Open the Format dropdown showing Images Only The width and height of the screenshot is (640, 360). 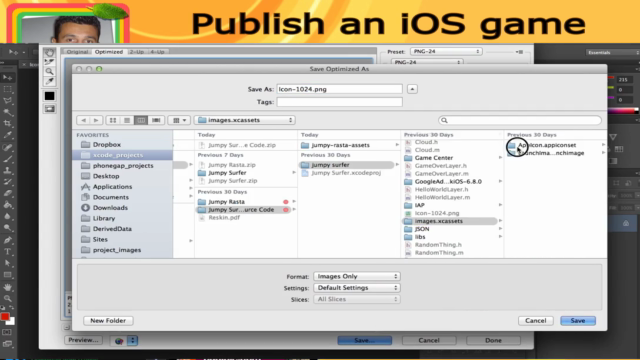coord(357,276)
